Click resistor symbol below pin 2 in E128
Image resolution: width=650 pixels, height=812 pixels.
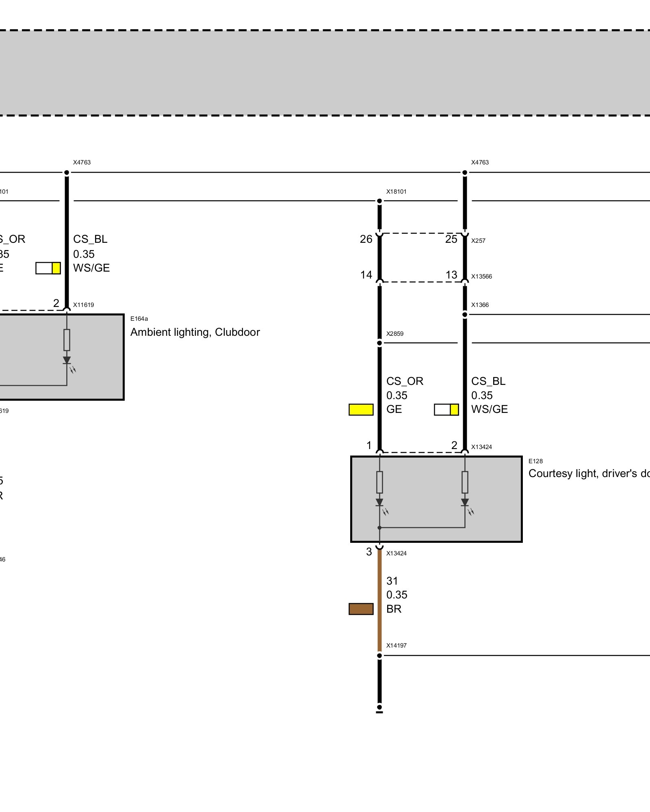(x=465, y=482)
